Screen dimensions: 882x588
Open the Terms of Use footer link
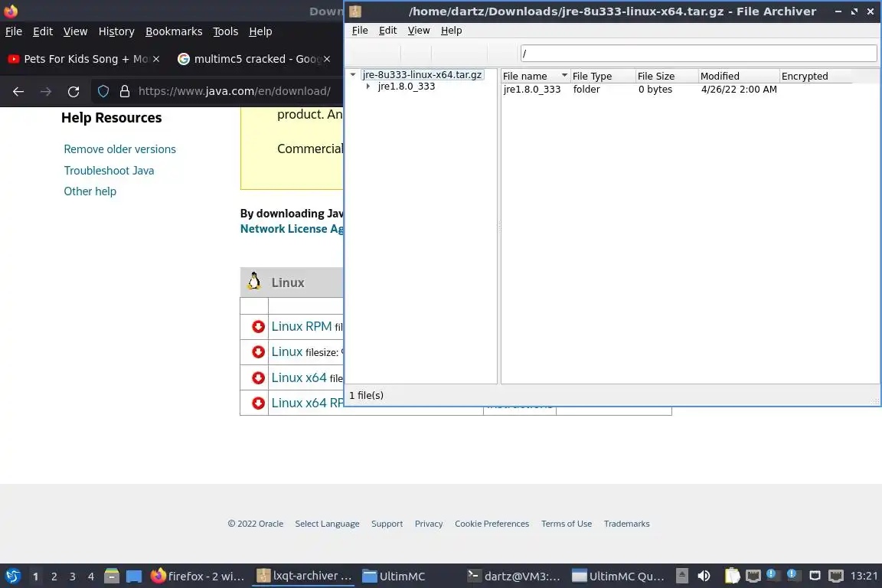[567, 524]
